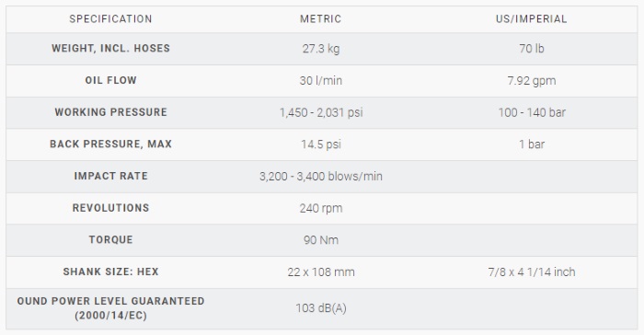The height and width of the screenshot is (335, 644).
Task: Click the 14.5 psi value
Action: [x=321, y=144]
